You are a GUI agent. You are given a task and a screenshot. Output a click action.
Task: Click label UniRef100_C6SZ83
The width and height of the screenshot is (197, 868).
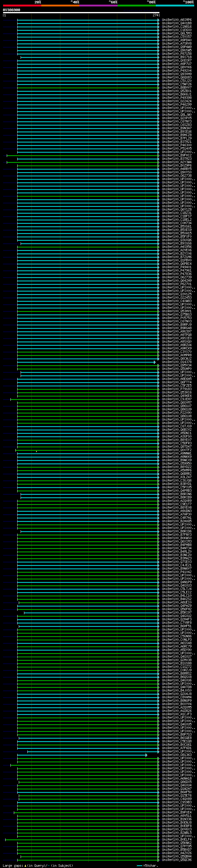[177, 125]
